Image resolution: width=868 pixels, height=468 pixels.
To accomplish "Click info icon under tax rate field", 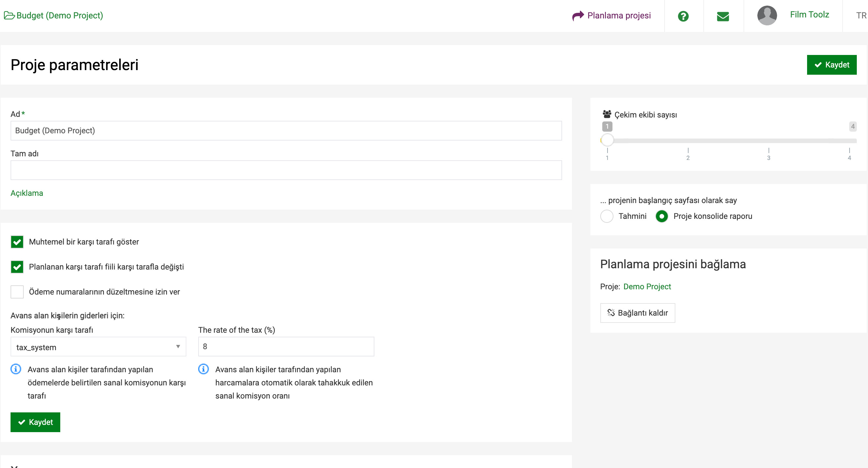I will click(203, 369).
